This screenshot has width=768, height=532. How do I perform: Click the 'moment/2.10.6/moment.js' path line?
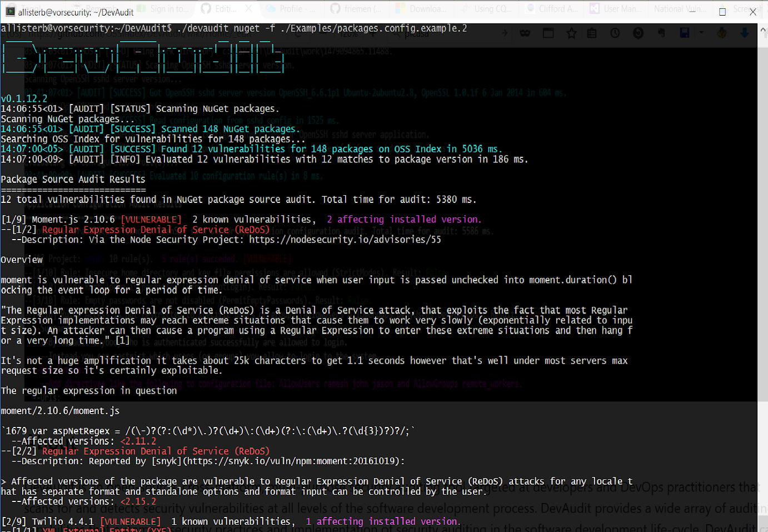coord(60,411)
